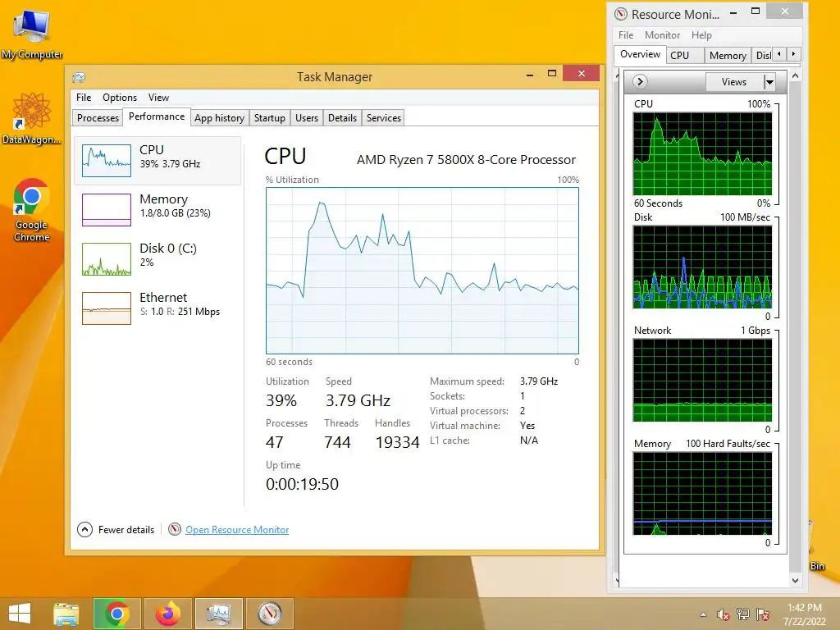The width and height of the screenshot is (840, 630).
Task: Switch to the Startup tab
Action: click(x=269, y=118)
